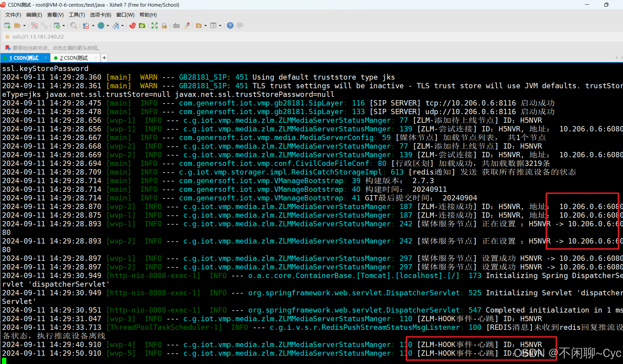Launch the green Xftp file transfer icon
The height and width of the screenshot is (364, 623).
pyautogui.click(x=142, y=25)
